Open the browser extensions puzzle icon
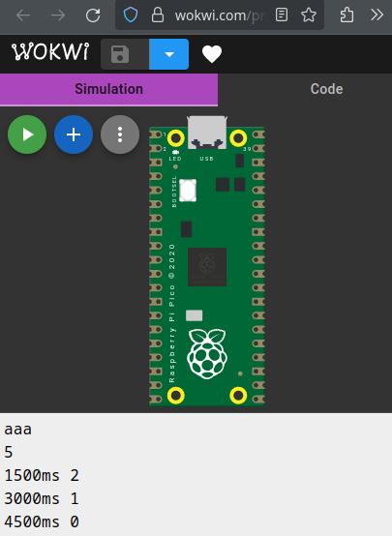 347,15
